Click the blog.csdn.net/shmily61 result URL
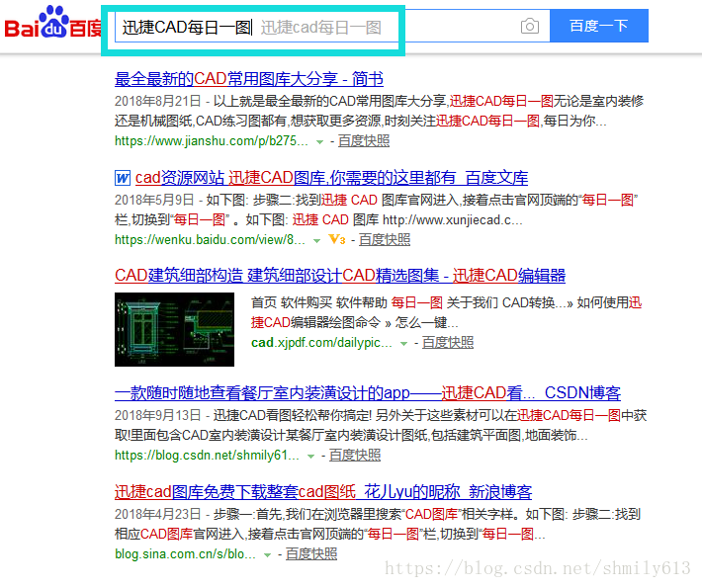 pos(207,456)
